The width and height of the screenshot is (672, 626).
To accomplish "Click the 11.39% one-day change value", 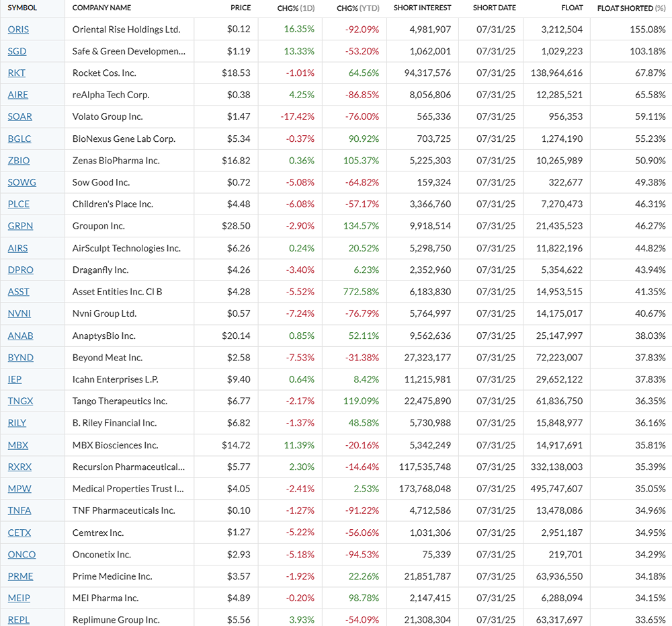I will [299, 446].
